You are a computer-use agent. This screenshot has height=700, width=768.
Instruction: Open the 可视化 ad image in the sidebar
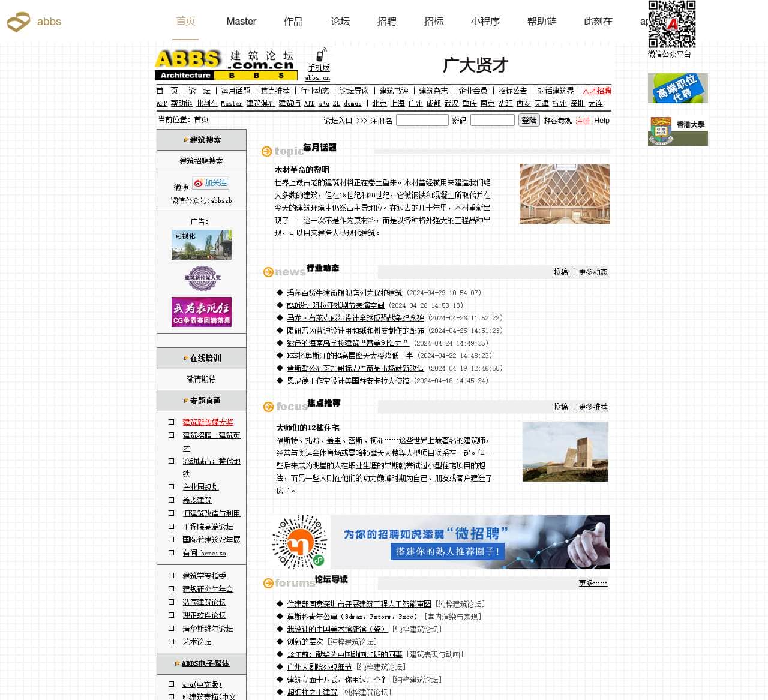coord(202,245)
